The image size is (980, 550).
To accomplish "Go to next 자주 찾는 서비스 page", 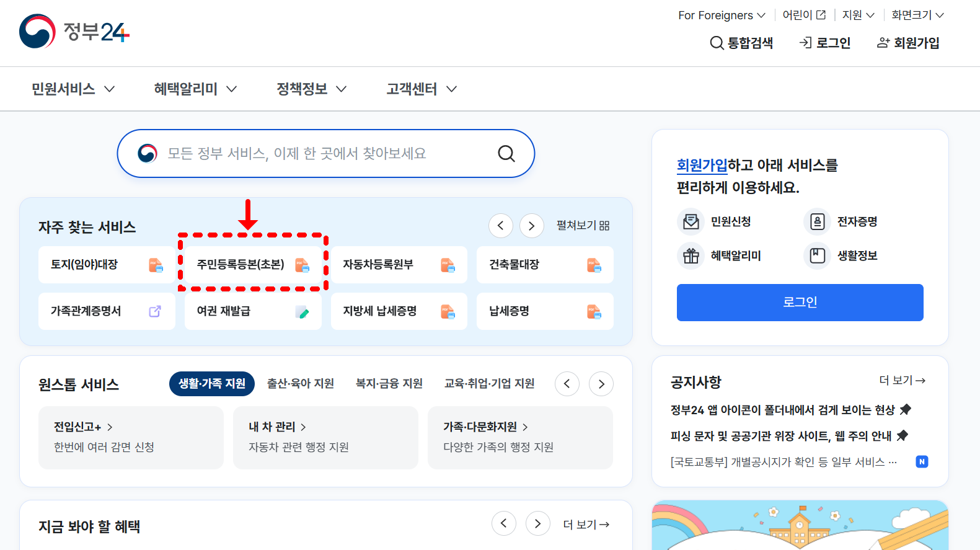I will pyautogui.click(x=532, y=226).
